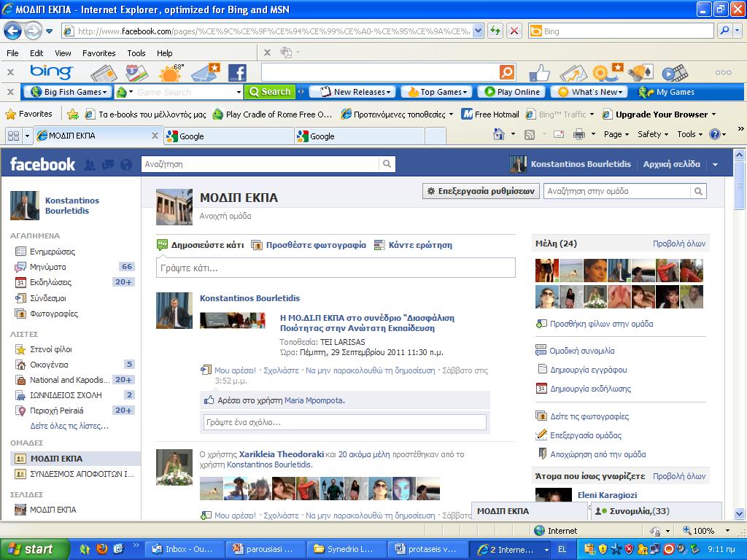Open the Συνομιλία (33) chat bar
This screenshot has width=747, height=560.
click(x=657, y=511)
